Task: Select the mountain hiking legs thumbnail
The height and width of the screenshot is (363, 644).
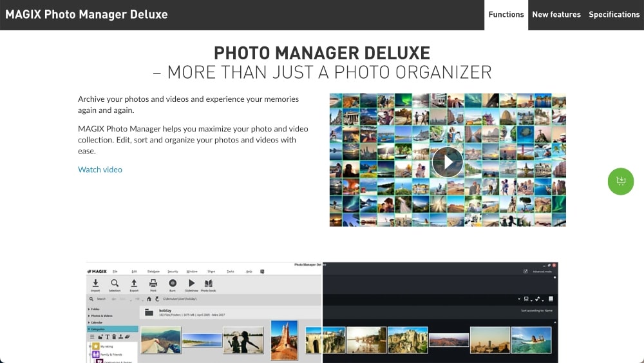Action: (x=160, y=340)
